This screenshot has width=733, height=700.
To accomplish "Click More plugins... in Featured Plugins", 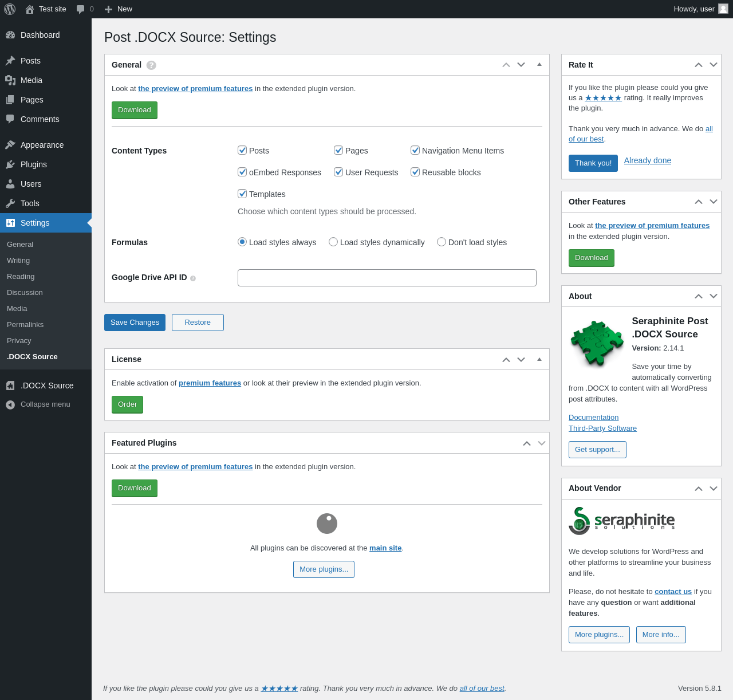I will tap(324, 569).
